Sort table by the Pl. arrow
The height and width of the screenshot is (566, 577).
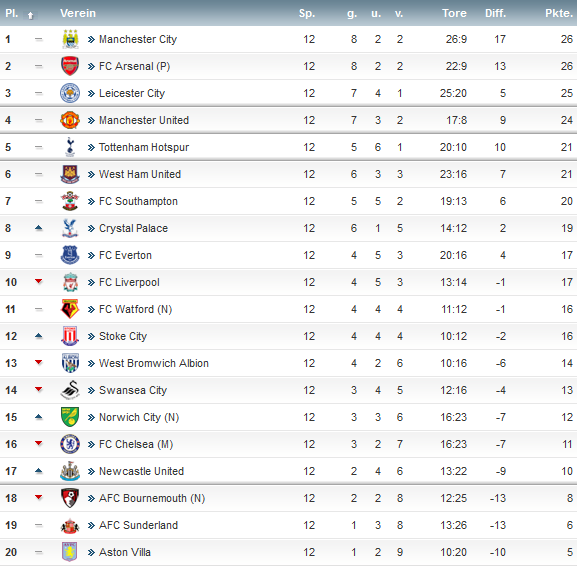point(31,15)
